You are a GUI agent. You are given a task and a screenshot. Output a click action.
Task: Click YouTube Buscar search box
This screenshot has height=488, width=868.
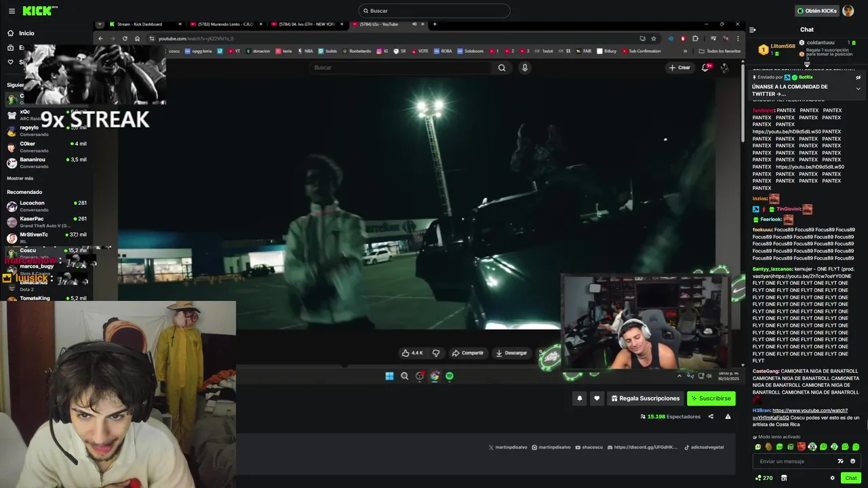pos(400,68)
